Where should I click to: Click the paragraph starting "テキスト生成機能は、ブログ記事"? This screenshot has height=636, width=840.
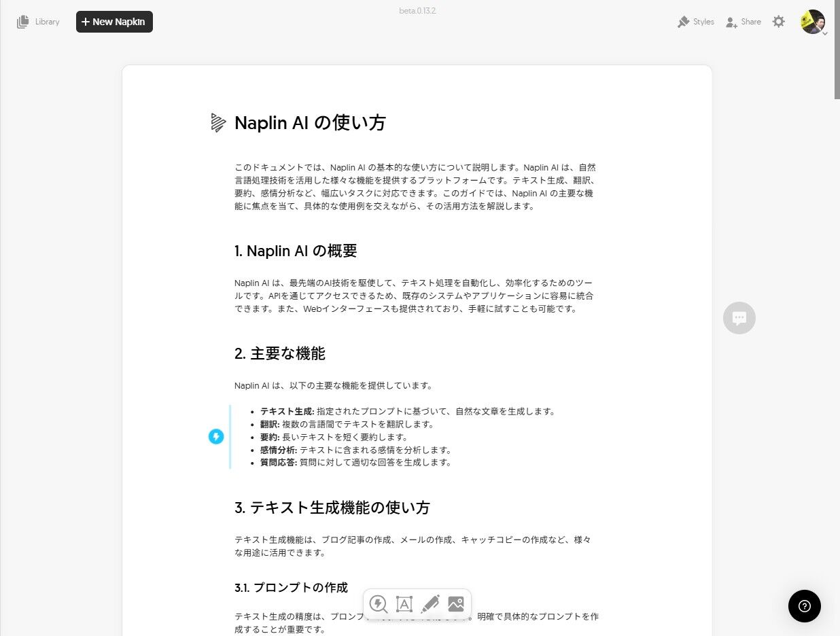click(413, 546)
